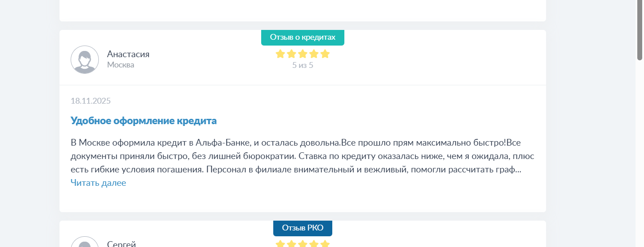Open review titled 'Удобное оформление кредита'

(144, 121)
